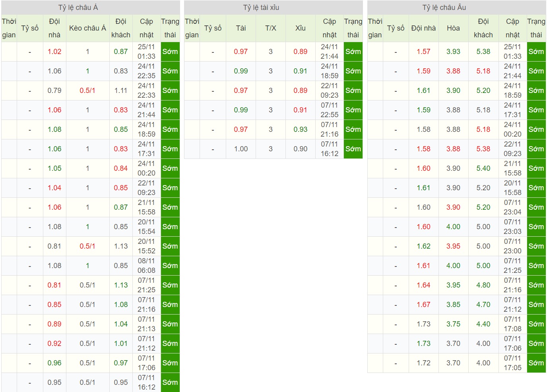Click 'Sớm' status in the '07/11 23:00' row

click(536, 246)
